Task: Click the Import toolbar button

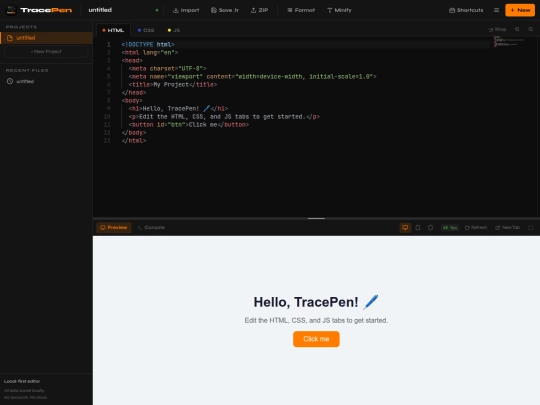Action: pyautogui.click(x=186, y=10)
